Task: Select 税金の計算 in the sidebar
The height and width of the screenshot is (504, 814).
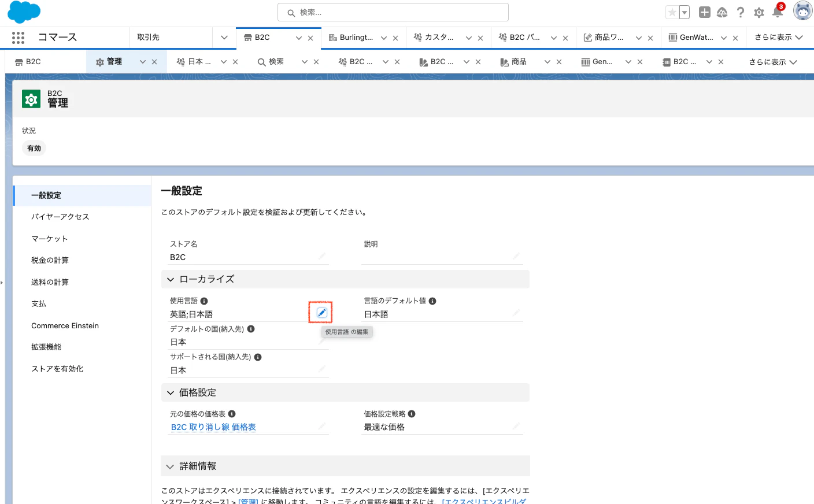Action: (82, 260)
